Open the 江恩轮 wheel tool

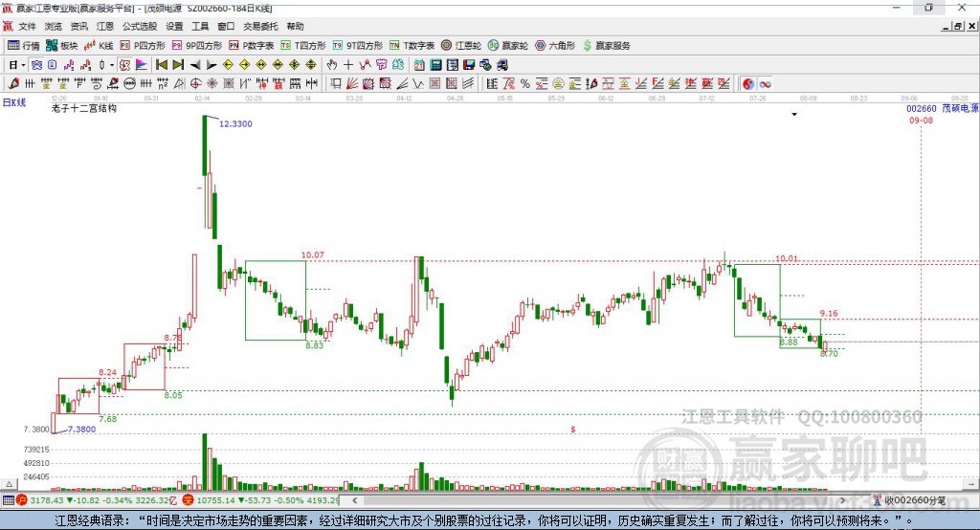[x=461, y=46]
